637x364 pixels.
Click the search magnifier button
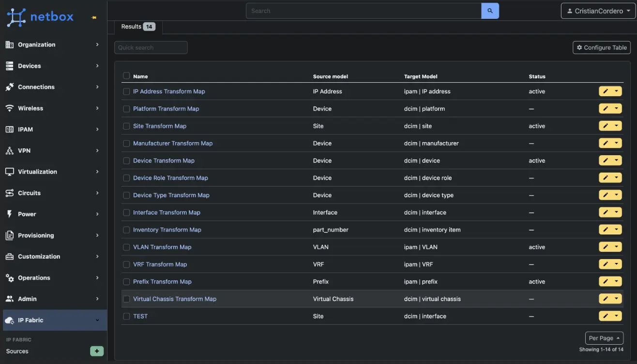tap(490, 11)
